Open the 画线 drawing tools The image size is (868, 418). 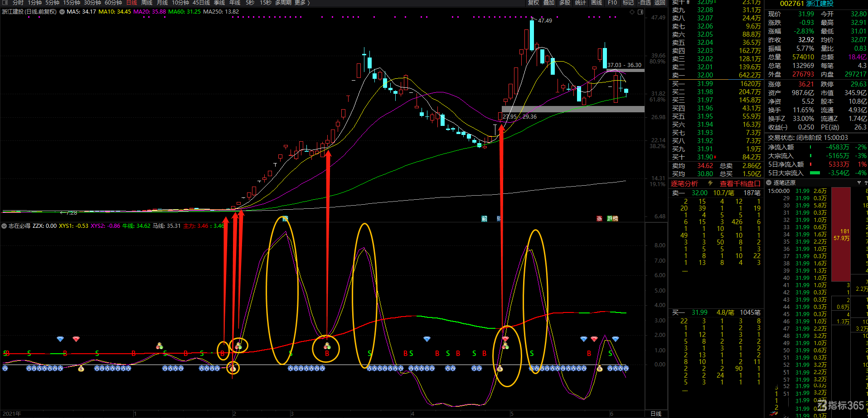point(596,3)
